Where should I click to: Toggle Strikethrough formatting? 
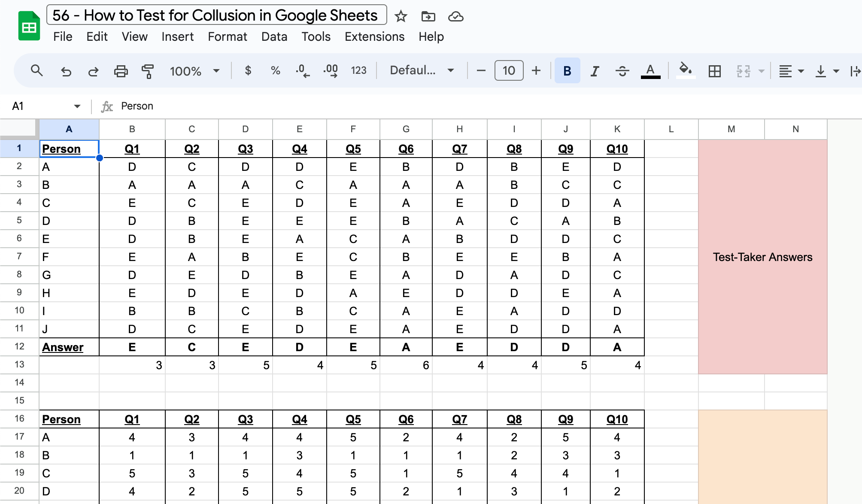(622, 71)
